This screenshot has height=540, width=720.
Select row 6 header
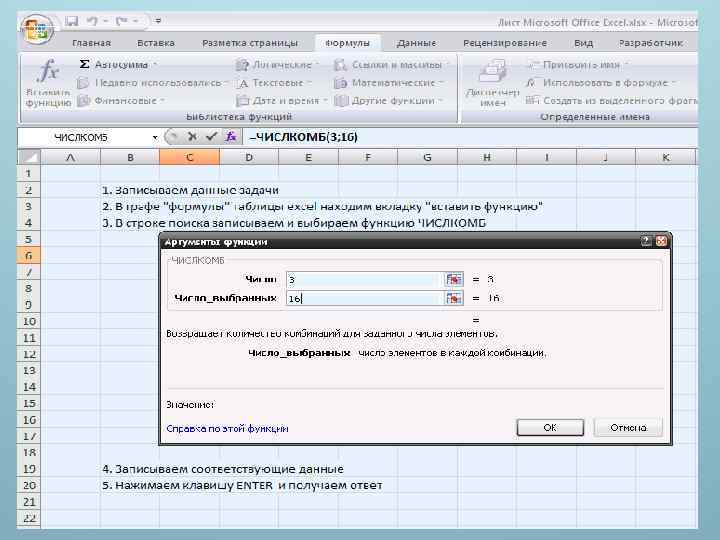pos(29,255)
